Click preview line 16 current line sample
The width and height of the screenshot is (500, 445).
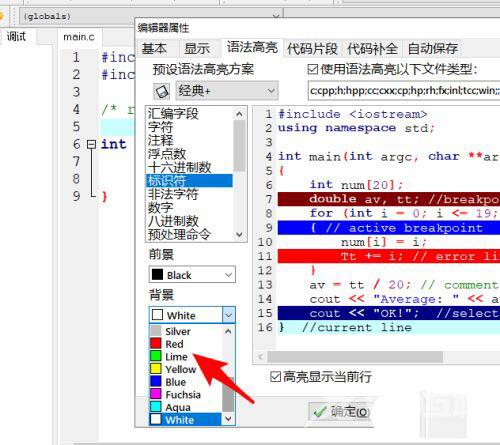[389, 327]
